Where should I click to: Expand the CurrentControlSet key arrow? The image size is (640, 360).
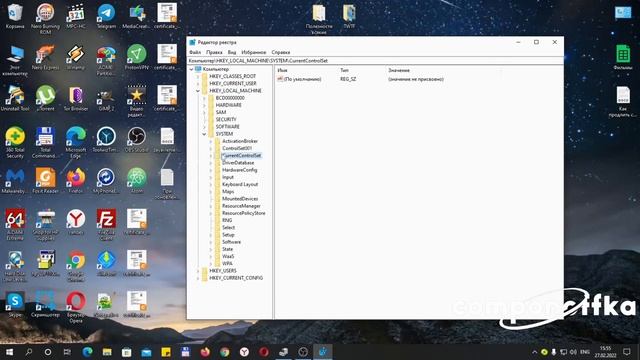click(x=211, y=156)
